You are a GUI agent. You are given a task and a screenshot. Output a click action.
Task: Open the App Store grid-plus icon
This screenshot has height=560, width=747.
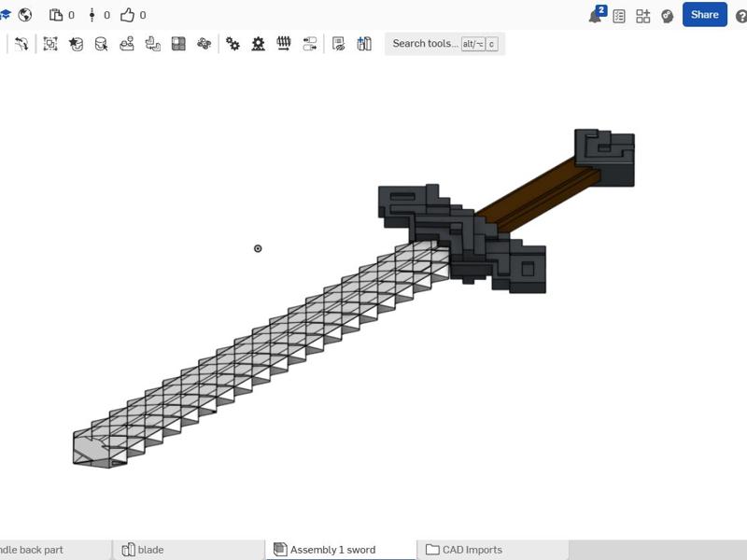click(642, 16)
